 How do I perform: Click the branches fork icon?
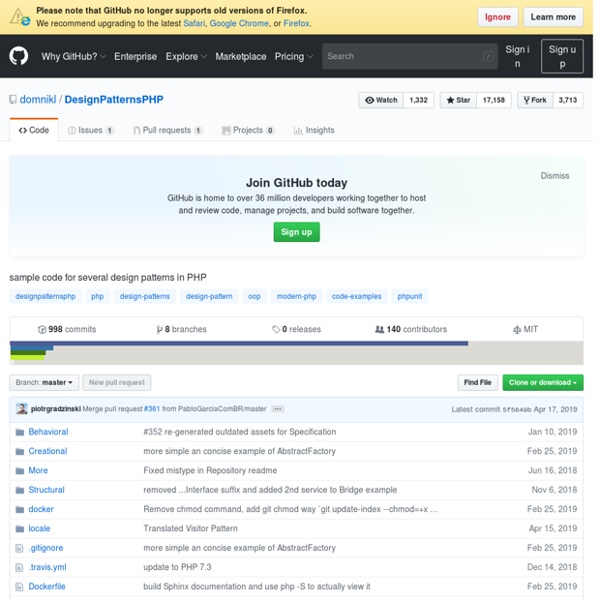pyautogui.click(x=160, y=329)
